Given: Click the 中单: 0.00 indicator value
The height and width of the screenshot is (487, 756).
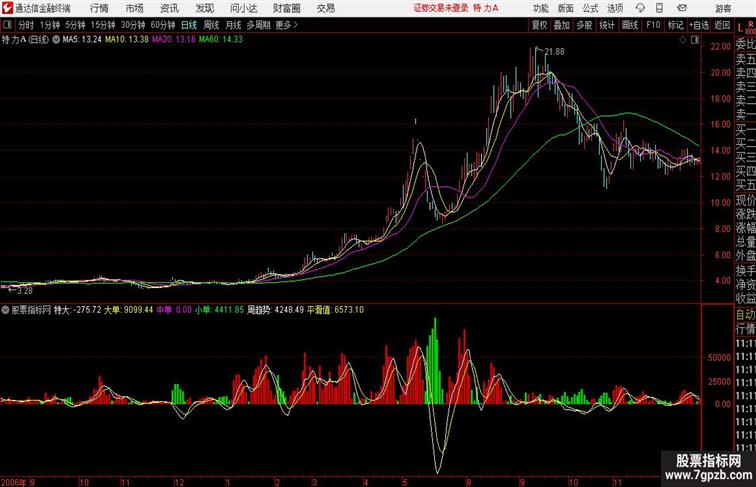Looking at the screenshot, I should [x=174, y=310].
